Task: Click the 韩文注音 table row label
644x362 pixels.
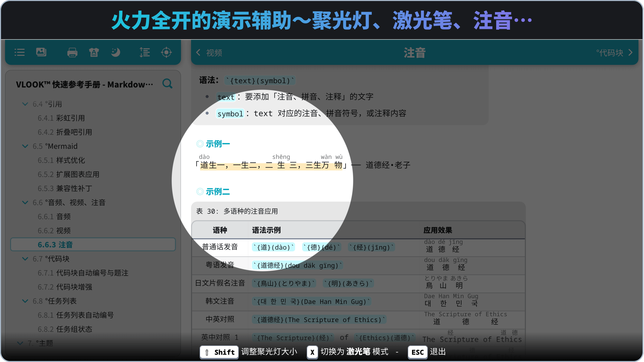Action: (x=220, y=301)
